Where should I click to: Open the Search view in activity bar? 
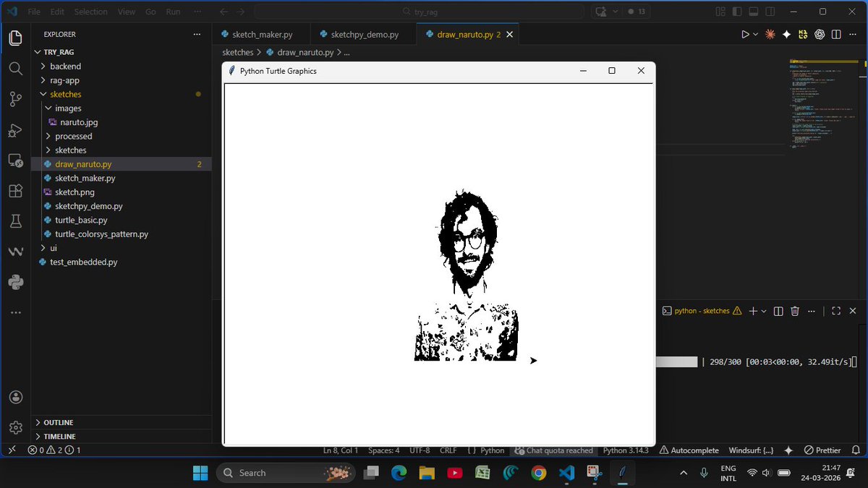click(x=15, y=68)
